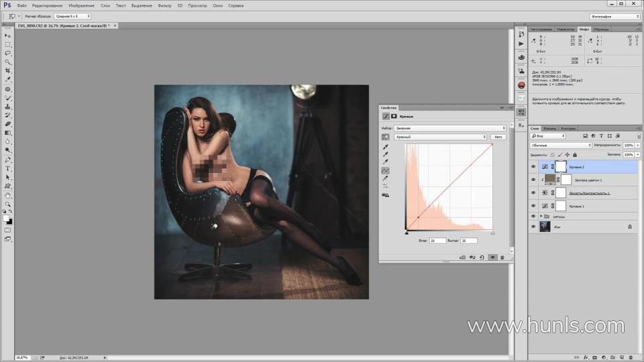This screenshot has width=644, height=362.
Task: Toggle lock position in Layers panel
Action: [568, 155]
